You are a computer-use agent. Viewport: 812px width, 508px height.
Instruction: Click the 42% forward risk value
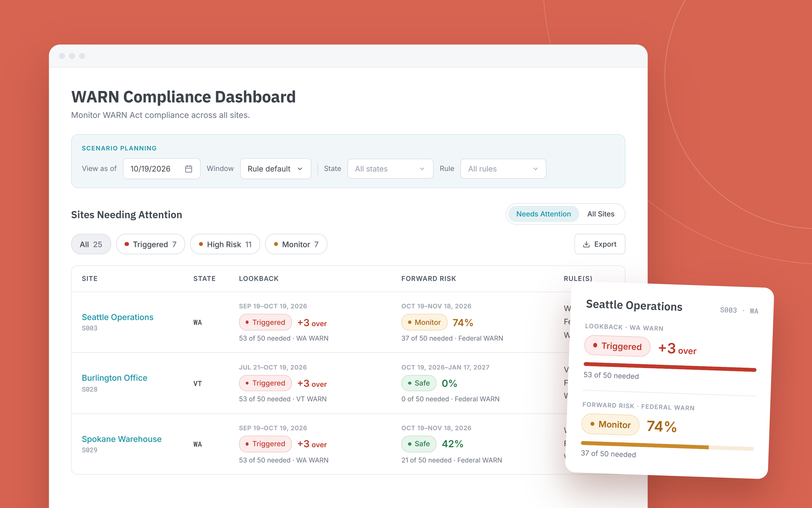[452, 444]
